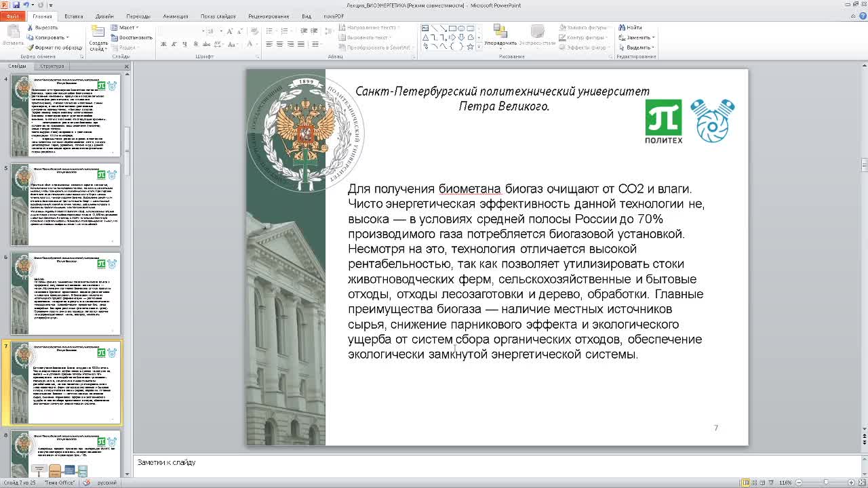
Task: Select slide 6 thumbnail
Action: coord(65,293)
